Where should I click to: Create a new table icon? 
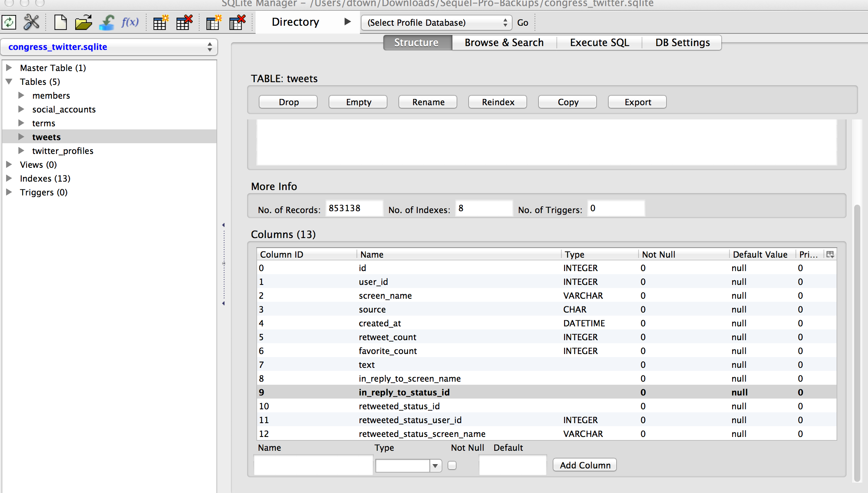click(160, 22)
